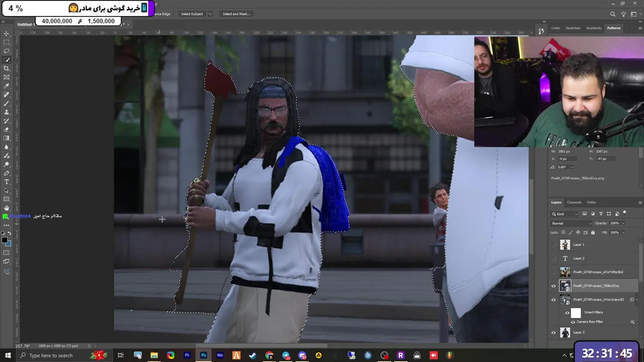This screenshot has height=362, width=644.
Task: Click the Windows Start button
Action: (x=8, y=355)
